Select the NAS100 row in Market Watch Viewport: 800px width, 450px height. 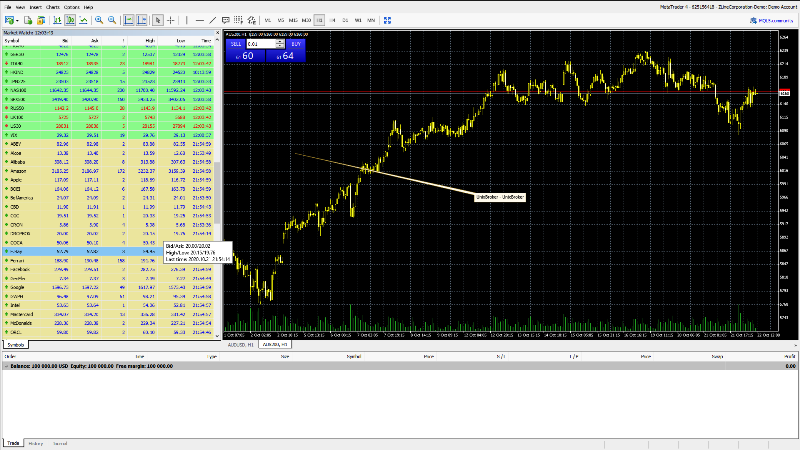[108, 90]
